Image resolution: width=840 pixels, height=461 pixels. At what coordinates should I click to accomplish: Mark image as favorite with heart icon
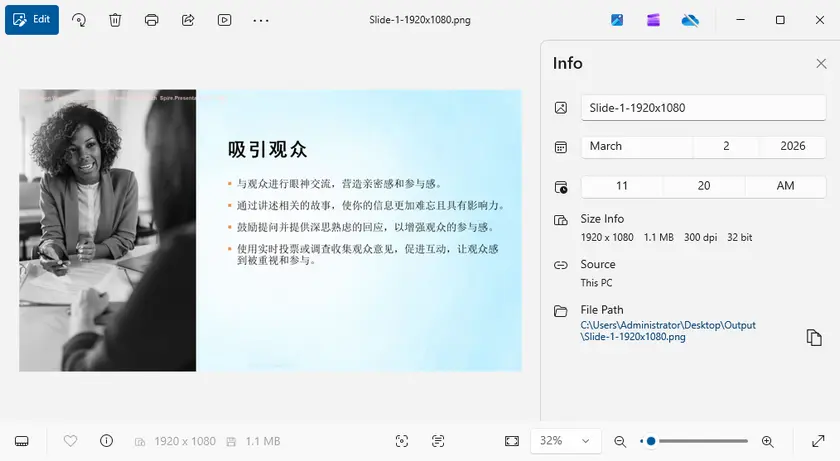coord(70,441)
